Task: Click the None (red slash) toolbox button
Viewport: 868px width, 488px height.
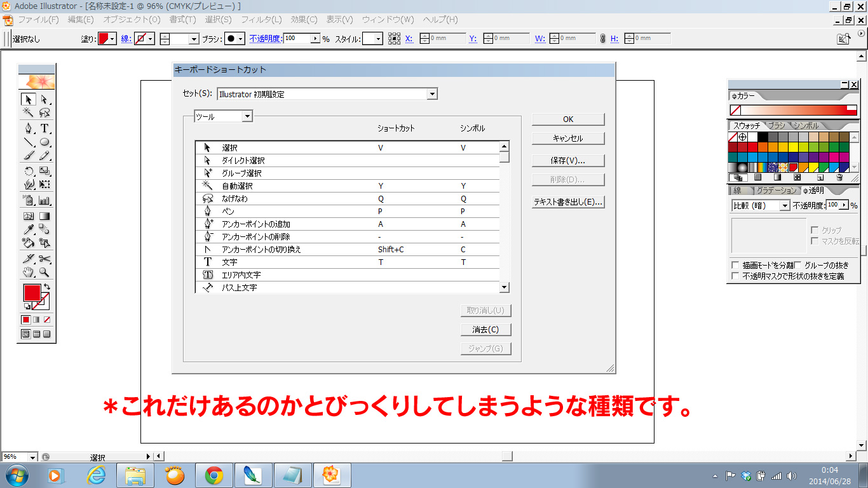Action: (x=46, y=320)
